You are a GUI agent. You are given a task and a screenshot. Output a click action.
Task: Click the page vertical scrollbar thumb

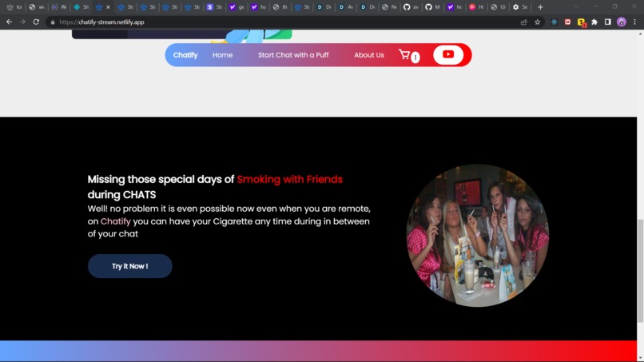[640, 271]
